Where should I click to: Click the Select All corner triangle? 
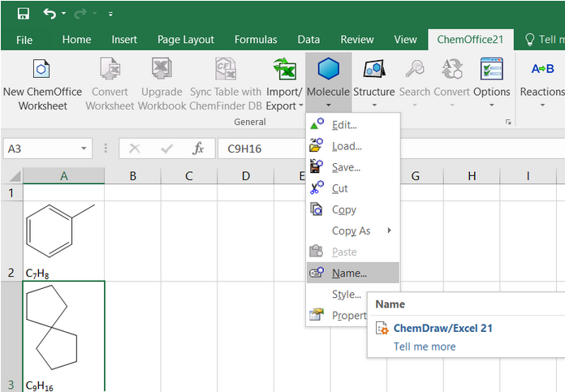tap(15, 176)
